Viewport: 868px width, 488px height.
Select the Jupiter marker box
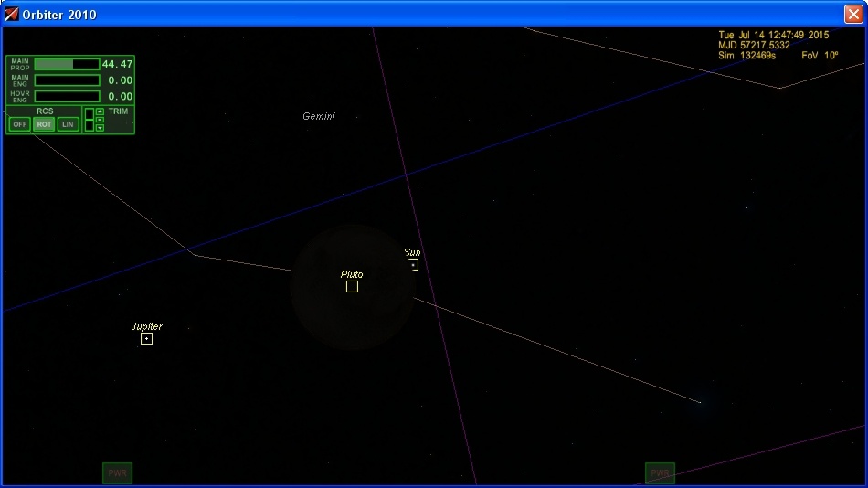point(147,338)
